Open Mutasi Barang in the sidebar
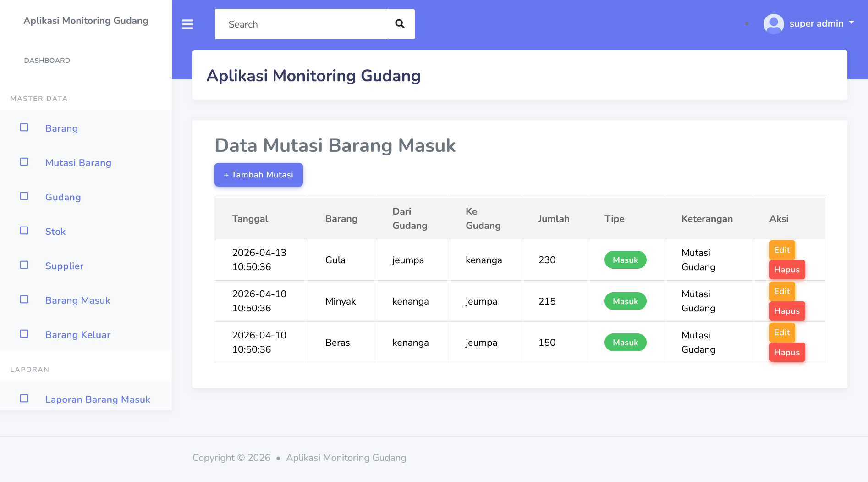This screenshot has height=482, width=868. [x=78, y=163]
